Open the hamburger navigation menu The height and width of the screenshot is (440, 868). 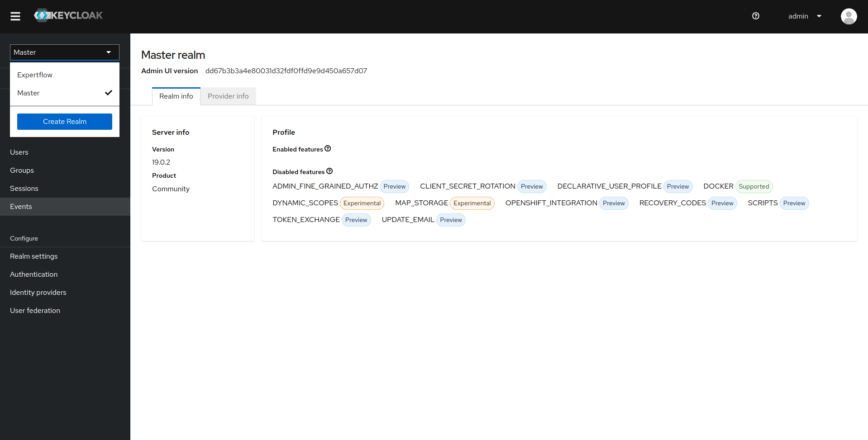[x=15, y=16]
